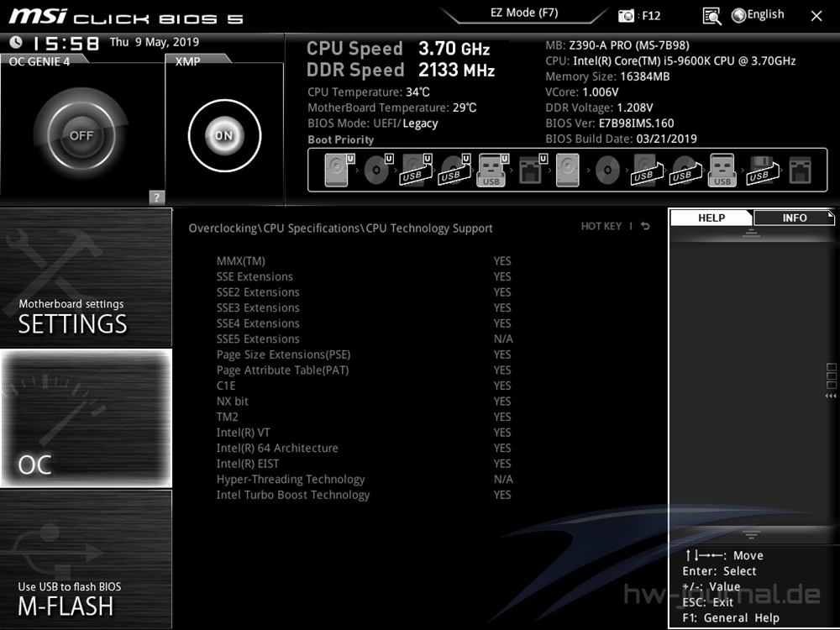Select the UEFI USB key boot icon
The image size is (840, 630).
(492, 170)
